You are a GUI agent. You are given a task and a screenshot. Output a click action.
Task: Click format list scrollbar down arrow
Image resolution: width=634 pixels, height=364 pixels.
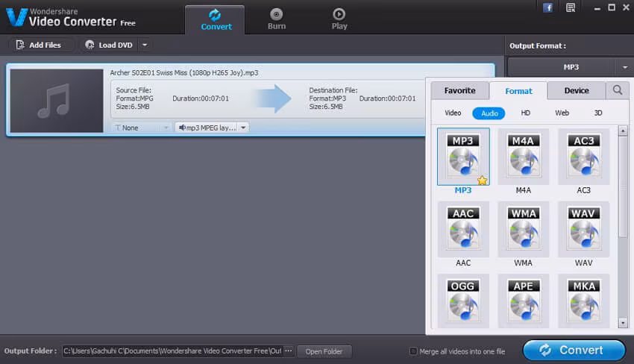point(623,323)
